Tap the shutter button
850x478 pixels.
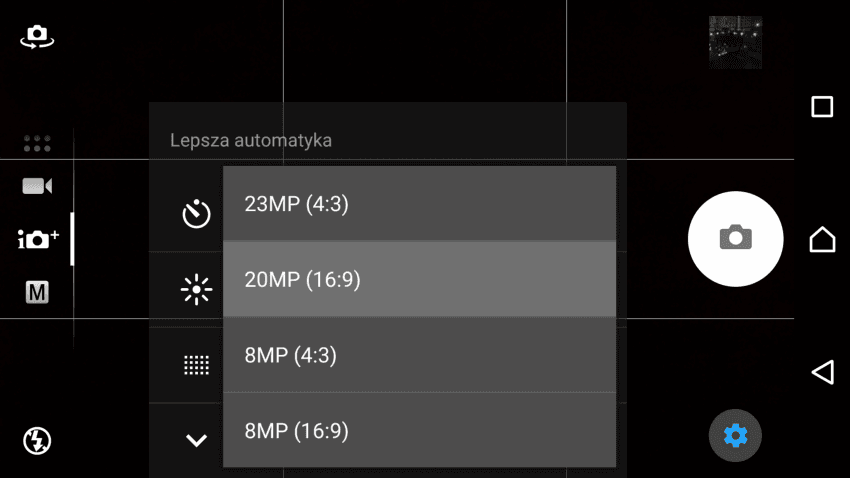click(x=735, y=238)
